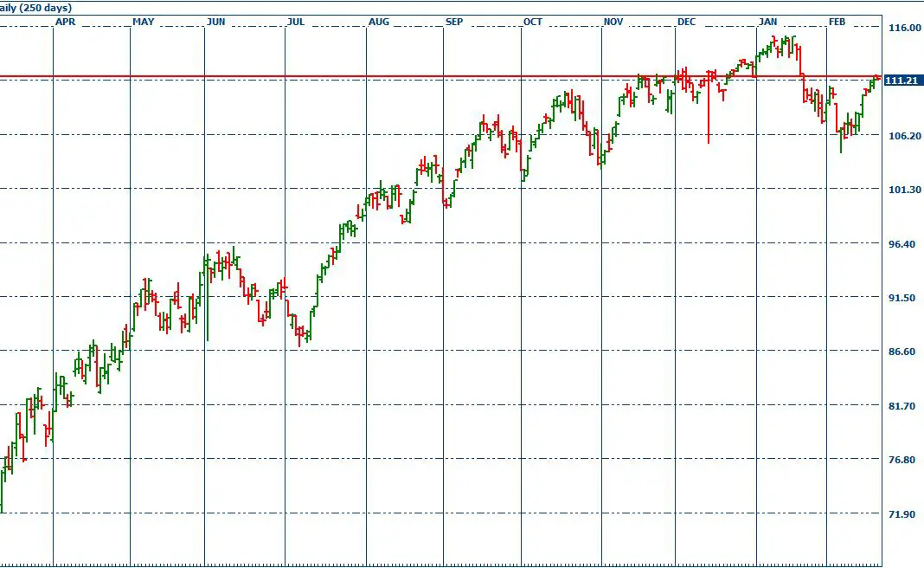Click the JUN month label
The height and width of the screenshot is (568, 924).
pyautogui.click(x=216, y=22)
